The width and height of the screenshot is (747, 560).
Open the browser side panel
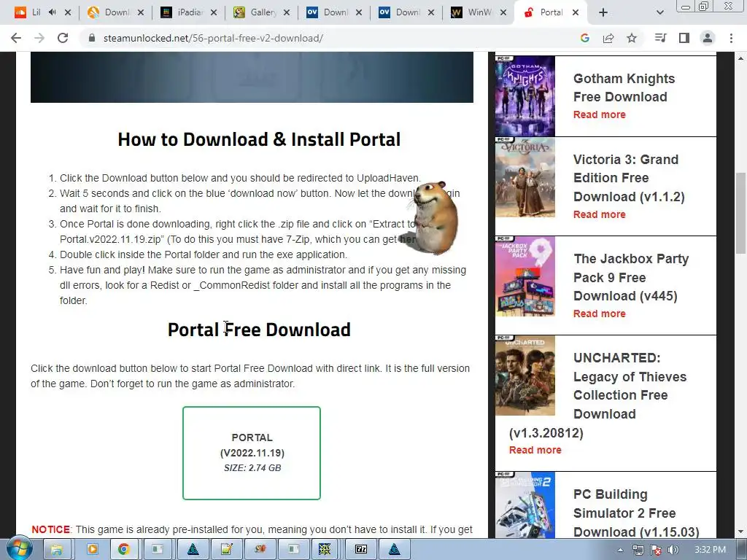tap(684, 38)
